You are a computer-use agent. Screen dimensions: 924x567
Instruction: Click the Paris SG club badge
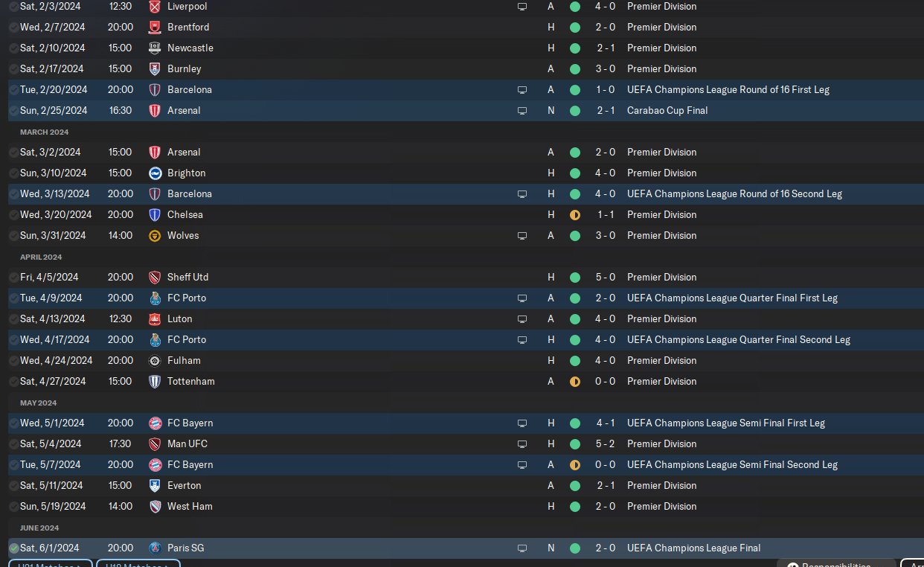tap(155, 548)
